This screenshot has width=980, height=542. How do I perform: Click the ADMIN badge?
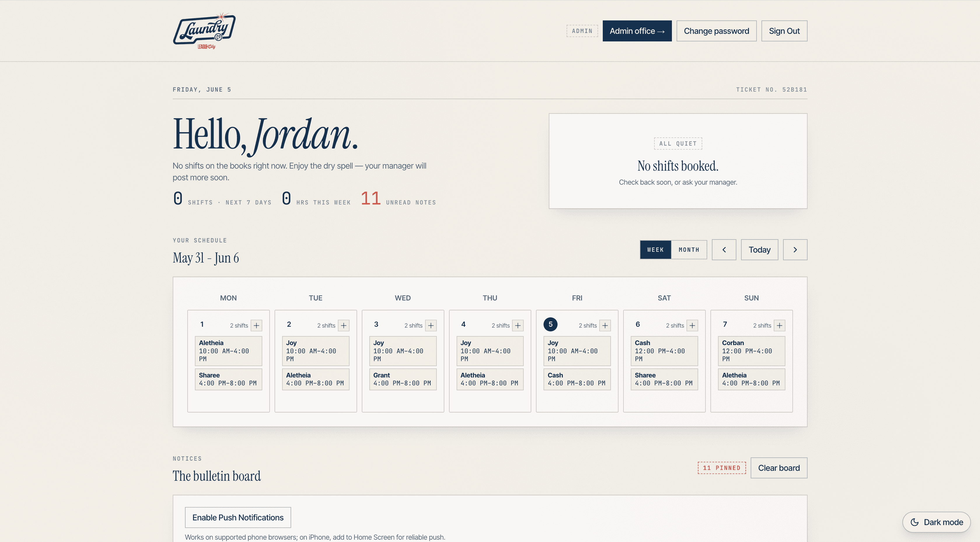tap(582, 31)
